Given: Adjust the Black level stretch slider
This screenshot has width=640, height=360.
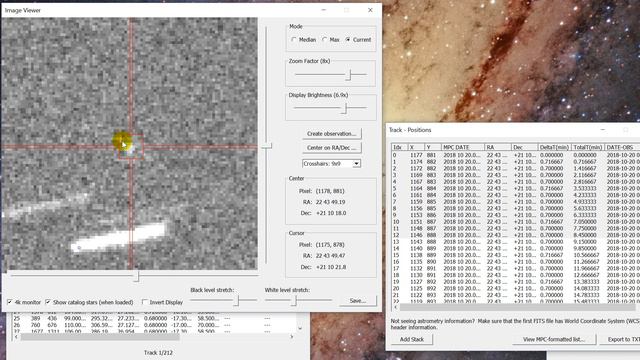Looking at the screenshot, I should click(236, 300).
